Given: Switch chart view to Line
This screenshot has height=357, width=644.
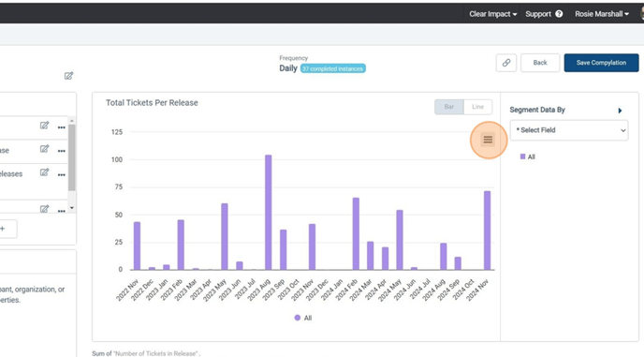Looking at the screenshot, I should [x=477, y=107].
